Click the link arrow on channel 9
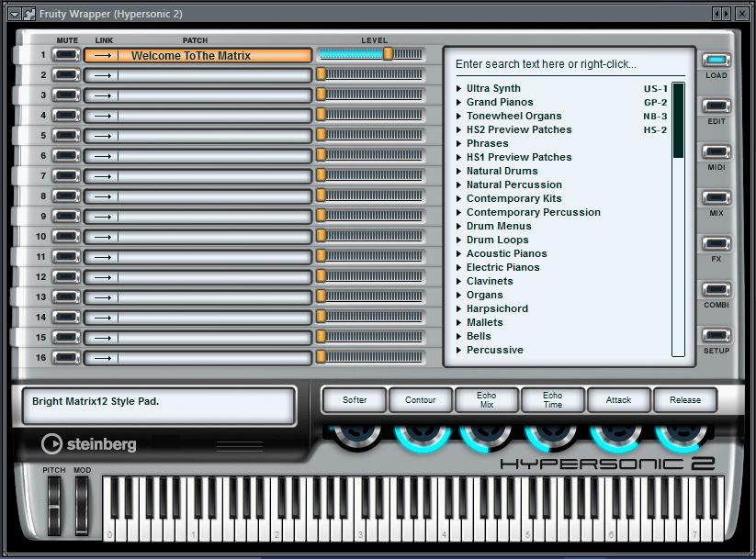756x559 pixels. click(x=102, y=217)
